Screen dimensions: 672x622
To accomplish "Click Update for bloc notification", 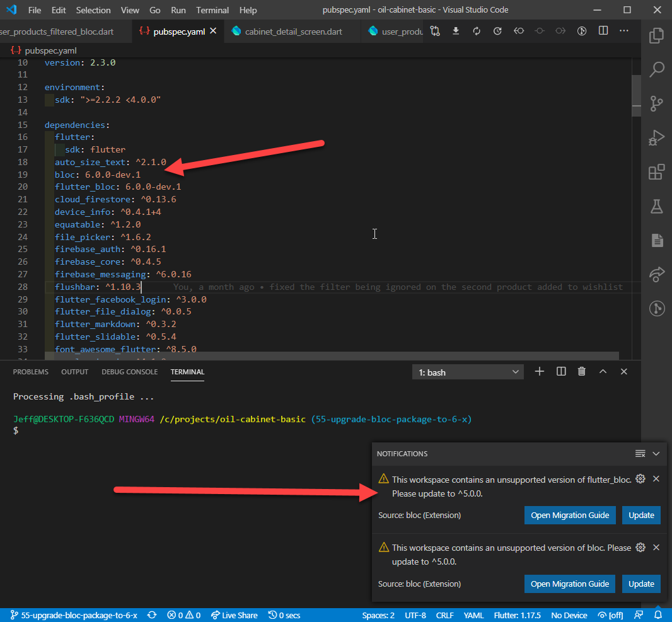I will 641,584.
